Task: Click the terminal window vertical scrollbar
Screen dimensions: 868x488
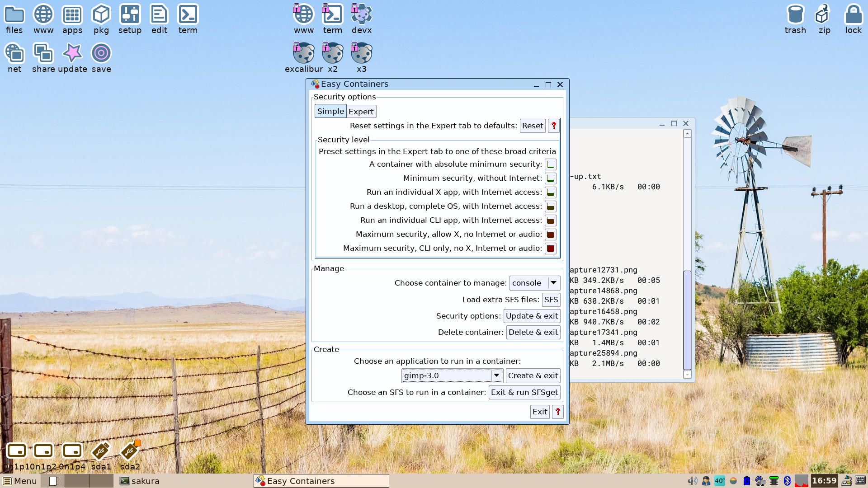Action: tap(687, 320)
